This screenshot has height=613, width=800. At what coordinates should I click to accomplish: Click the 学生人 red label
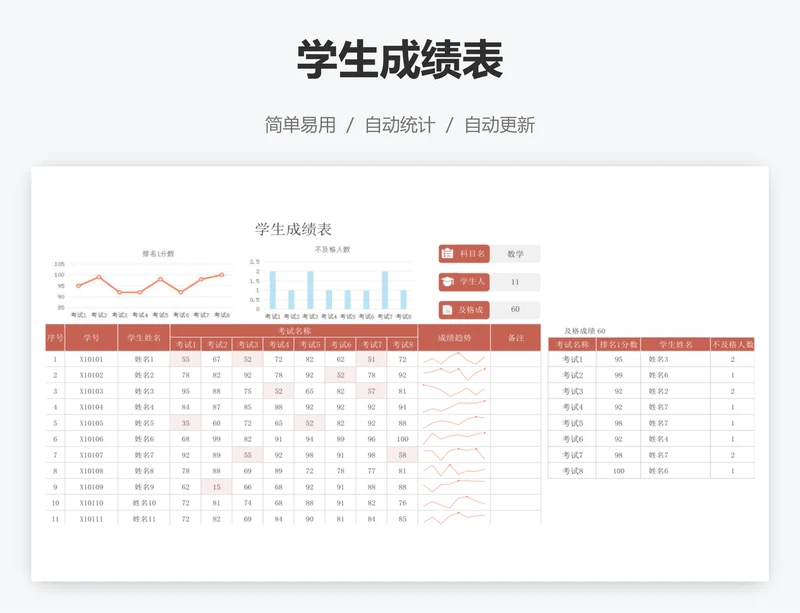[x=464, y=282]
